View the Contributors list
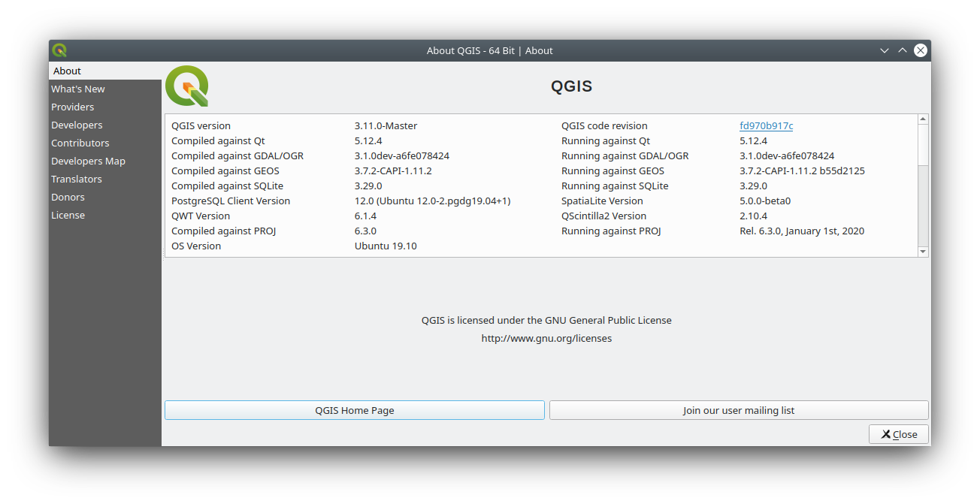 click(80, 142)
